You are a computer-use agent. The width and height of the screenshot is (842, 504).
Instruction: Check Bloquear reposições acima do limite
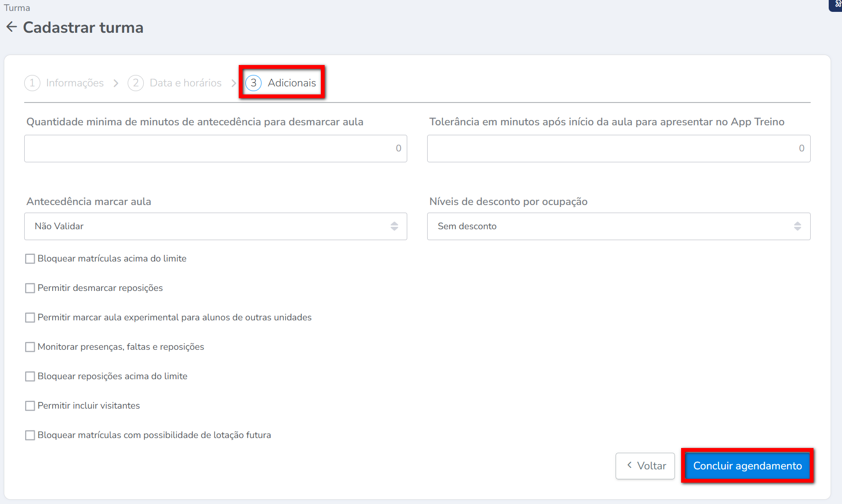(30, 376)
